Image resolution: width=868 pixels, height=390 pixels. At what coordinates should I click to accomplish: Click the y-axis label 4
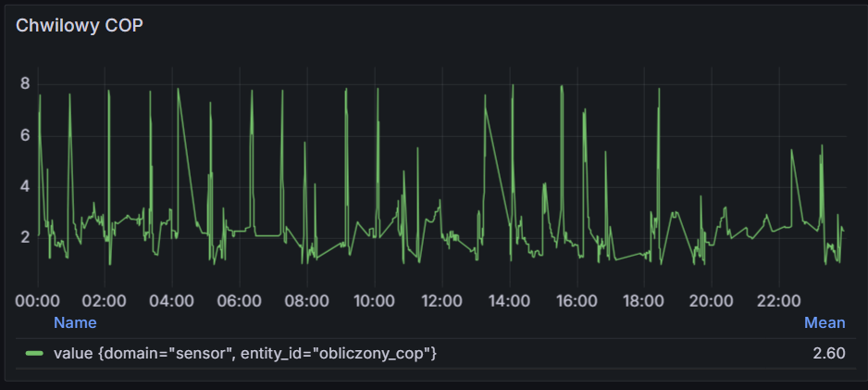tap(25, 186)
